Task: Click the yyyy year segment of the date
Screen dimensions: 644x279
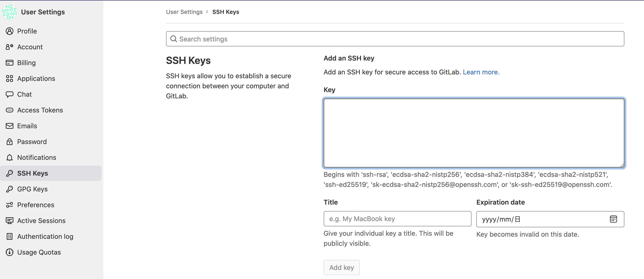Action: click(x=489, y=219)
